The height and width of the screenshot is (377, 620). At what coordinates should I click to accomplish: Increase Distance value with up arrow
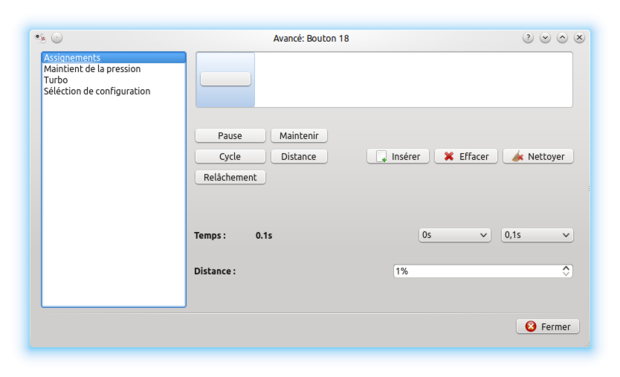[566, 268]
